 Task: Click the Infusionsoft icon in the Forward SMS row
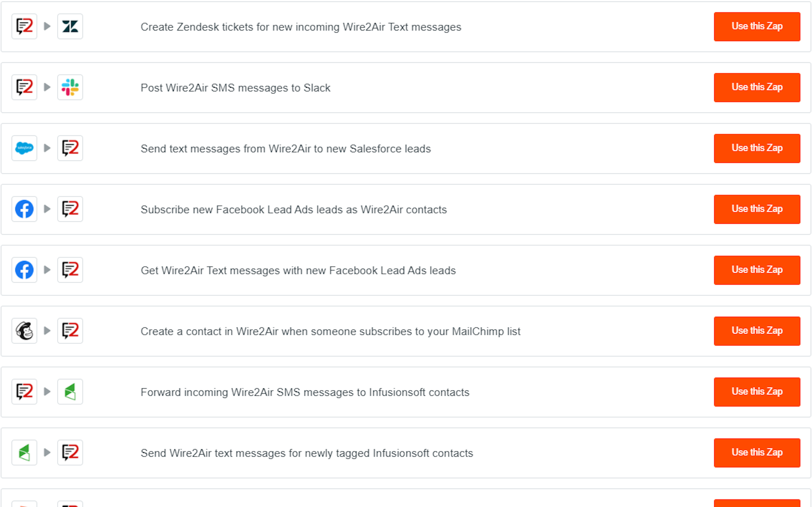click(x=70, y=392)
